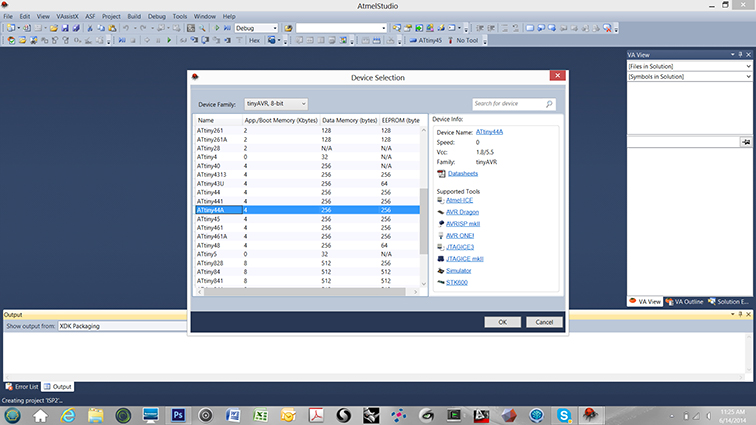Click the ATtiny45 device toolbar button
Image resolution: width=756 pixels, height=425 pixels.
426,41
